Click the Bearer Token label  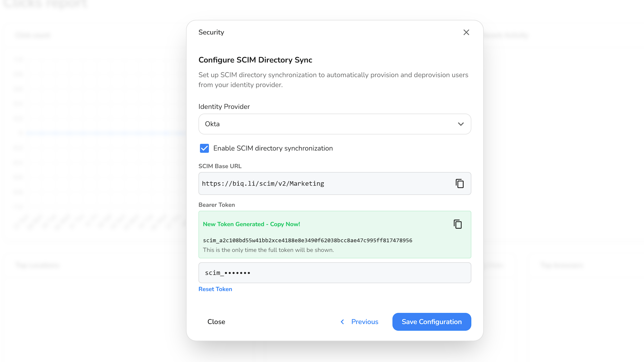(x=217, y=205)
